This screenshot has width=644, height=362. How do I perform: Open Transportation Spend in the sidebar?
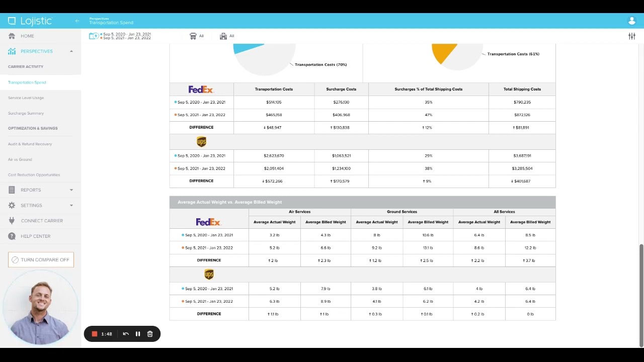pyautogui.click(x=27, y=82)
